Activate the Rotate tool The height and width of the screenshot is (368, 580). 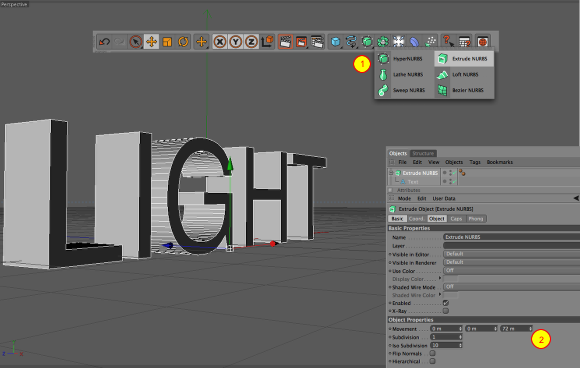click(x=183, y=42)
